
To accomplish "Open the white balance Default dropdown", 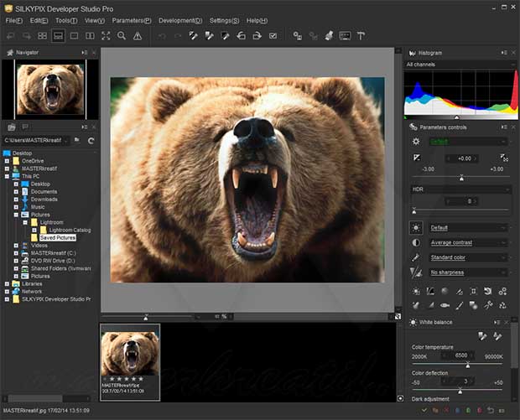I will click(x=468, y=228).
